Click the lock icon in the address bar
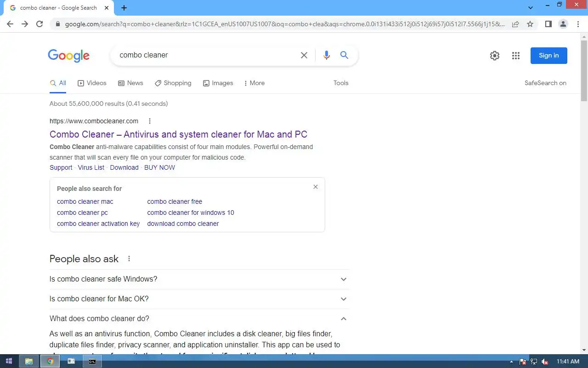This screenshot has width=588, height=368. (x=57, y=24)
